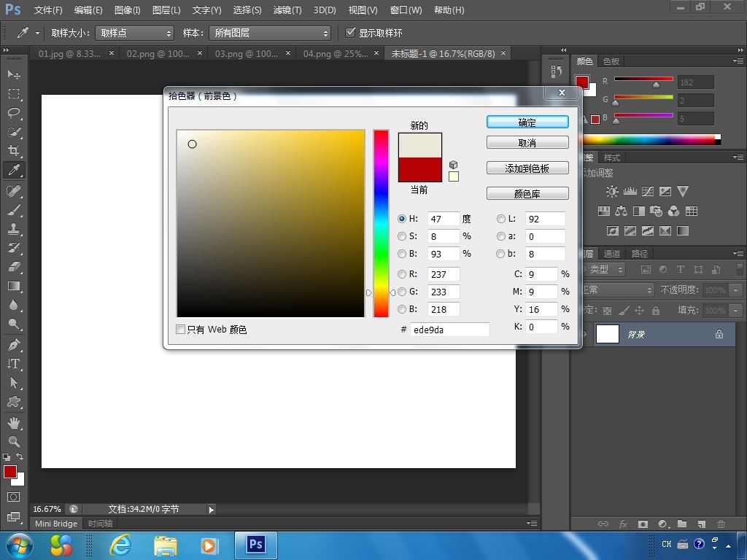Open the Sample all layers dropdown
Viewport: 747px width, 560px height.
click(x=270, y=33)
